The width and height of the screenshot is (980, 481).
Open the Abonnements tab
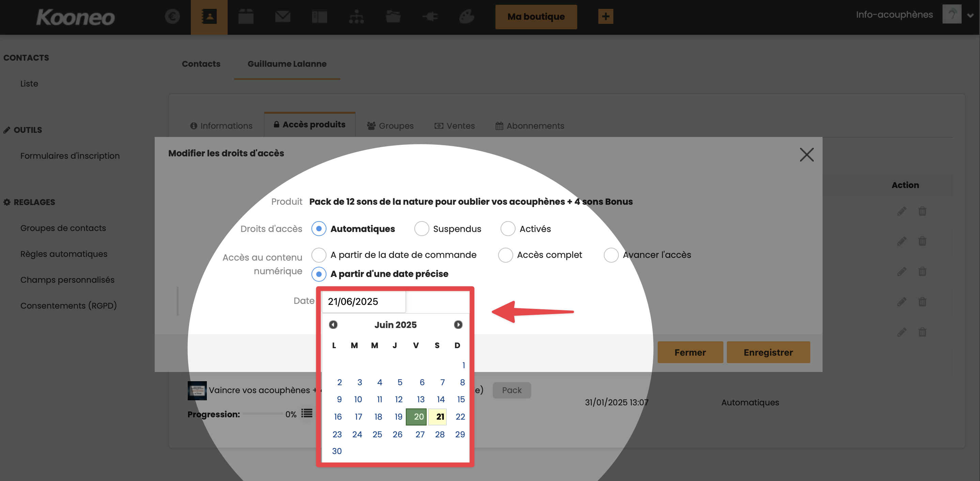coord(530,126)
